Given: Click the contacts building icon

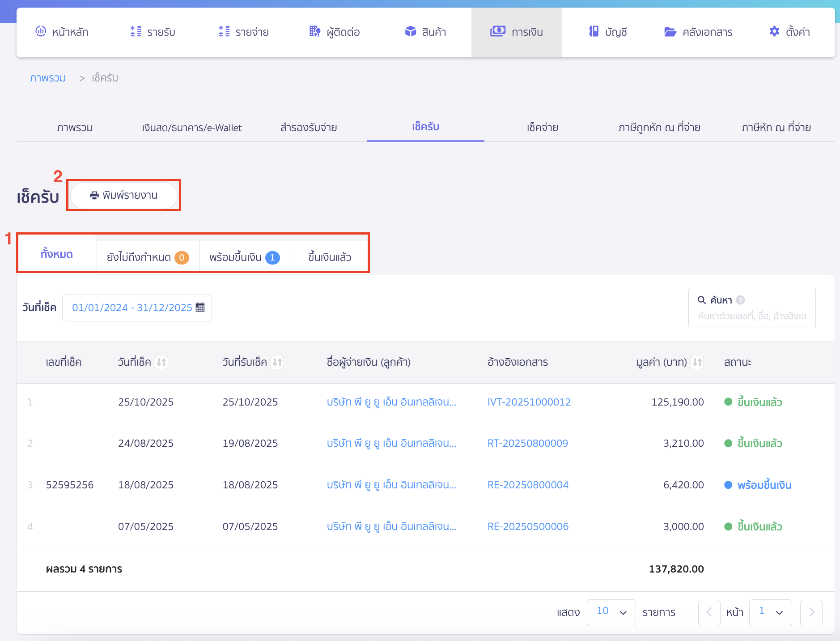Looking at the screenshot, I should (315, 31).
